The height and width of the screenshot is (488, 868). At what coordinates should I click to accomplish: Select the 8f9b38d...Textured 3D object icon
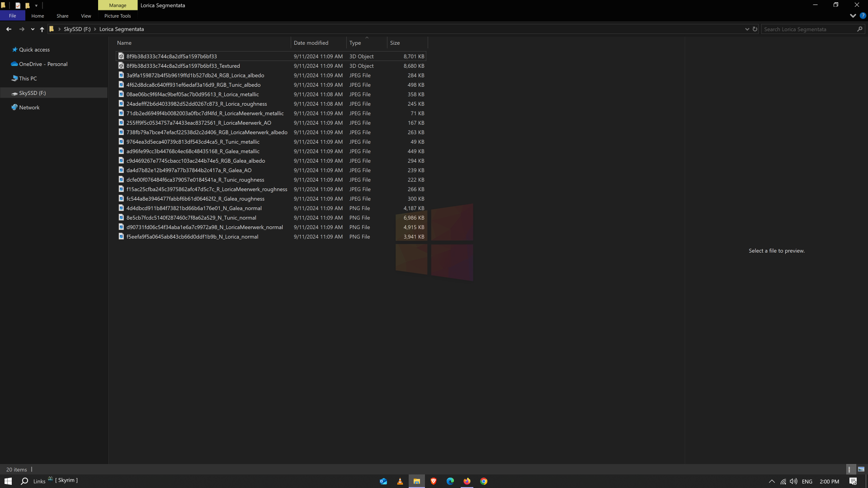(121, 66)
